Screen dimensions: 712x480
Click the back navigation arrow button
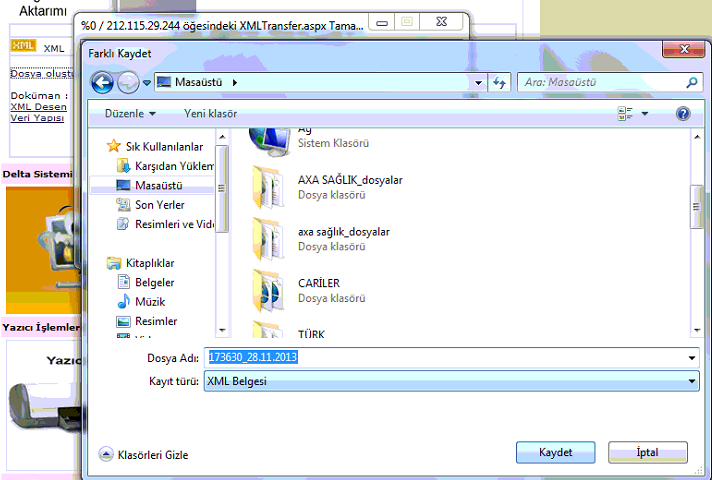[x=101, y=82]
